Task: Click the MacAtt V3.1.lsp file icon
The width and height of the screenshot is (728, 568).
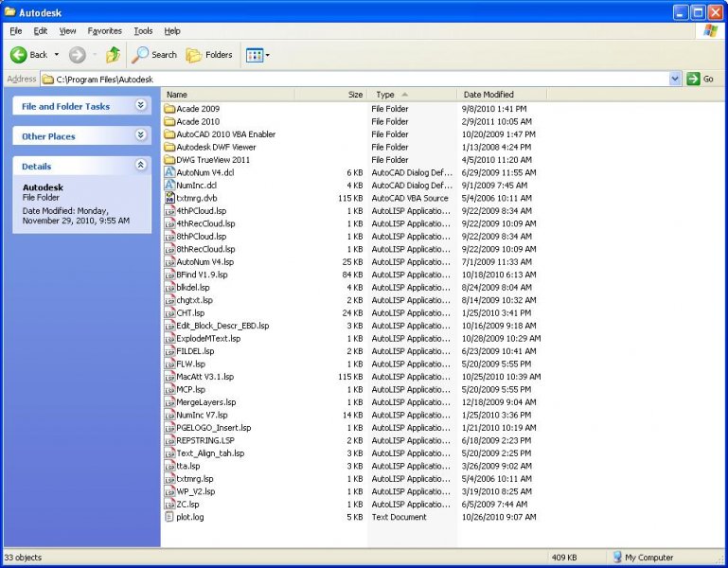Action: (x=169, y=377)
